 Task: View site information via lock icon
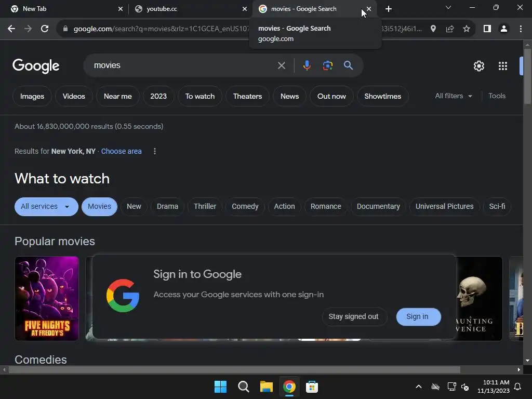tap(65, 29)
